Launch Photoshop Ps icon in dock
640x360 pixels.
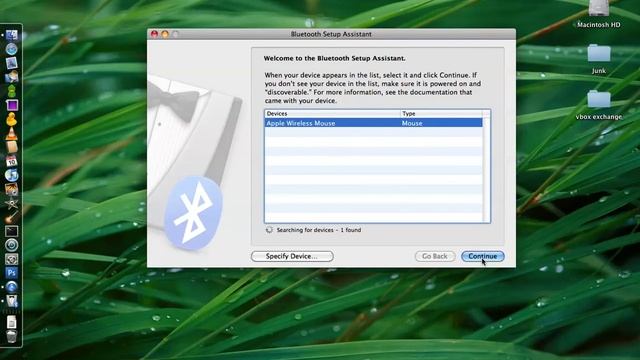pyautogui.click(x=11, y=273)
